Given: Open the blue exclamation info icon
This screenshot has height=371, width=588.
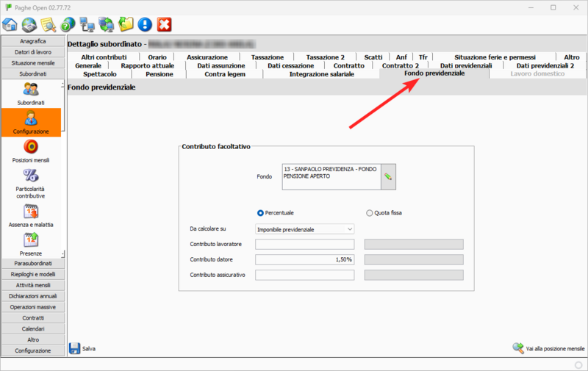Looking at the screenshot, I should pos(145,24).
